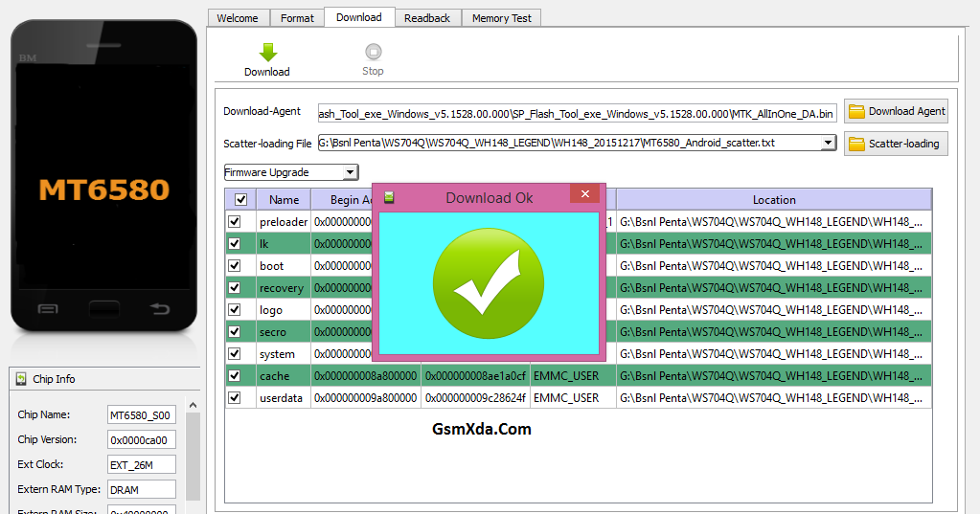980x514 pixels.
Task: Click userdata end address 0x000000009c28624f
Action: [x=475, y=398]
